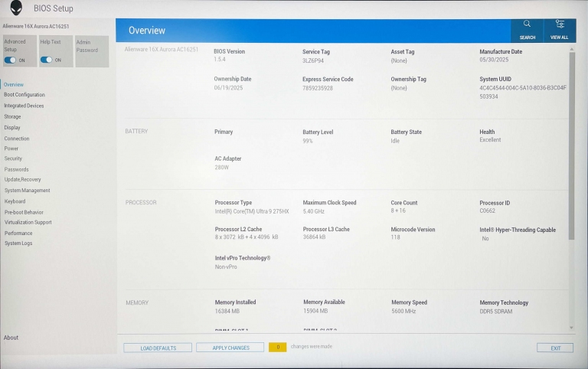Click the yellow changes counter badge

(x=277, y=348)
